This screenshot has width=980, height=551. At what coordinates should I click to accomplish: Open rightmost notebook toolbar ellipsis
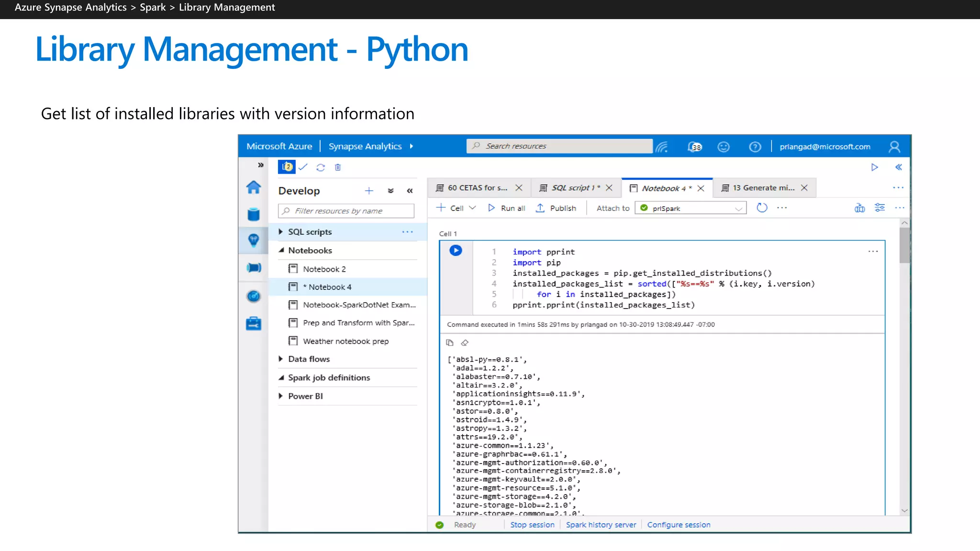900,208
